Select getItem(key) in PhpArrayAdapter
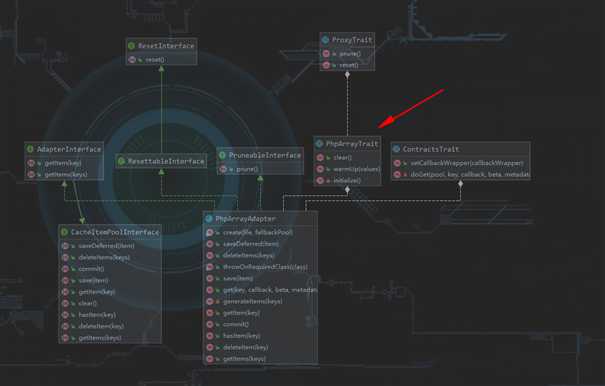The image size is (605, 386). [241, 313]
